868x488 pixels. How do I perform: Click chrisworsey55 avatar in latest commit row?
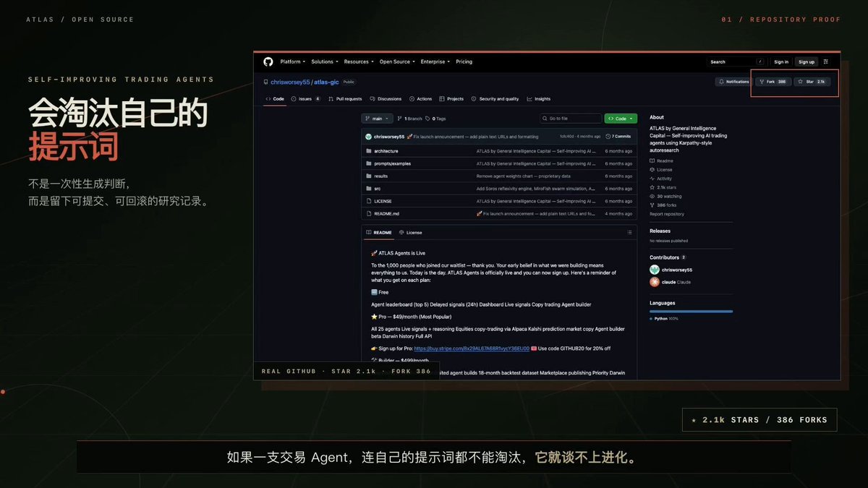[x=368, y=136]
